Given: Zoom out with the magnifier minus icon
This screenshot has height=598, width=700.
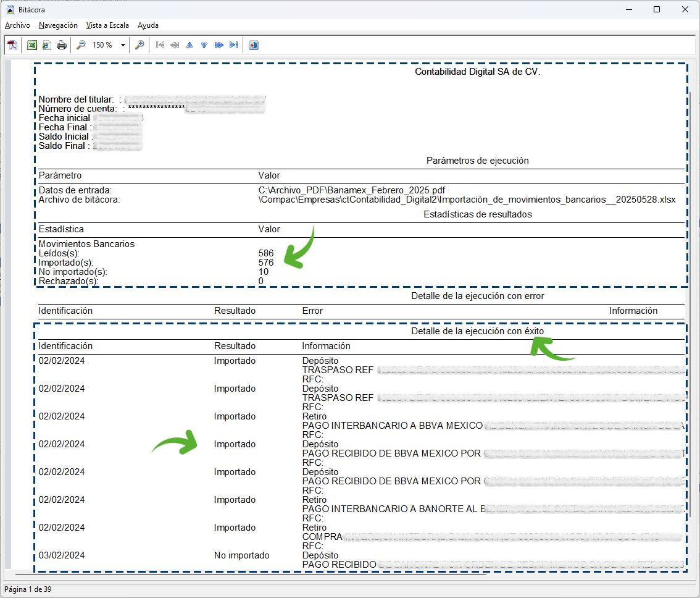Looking at the screenshot, I should [x=81, y=45].
